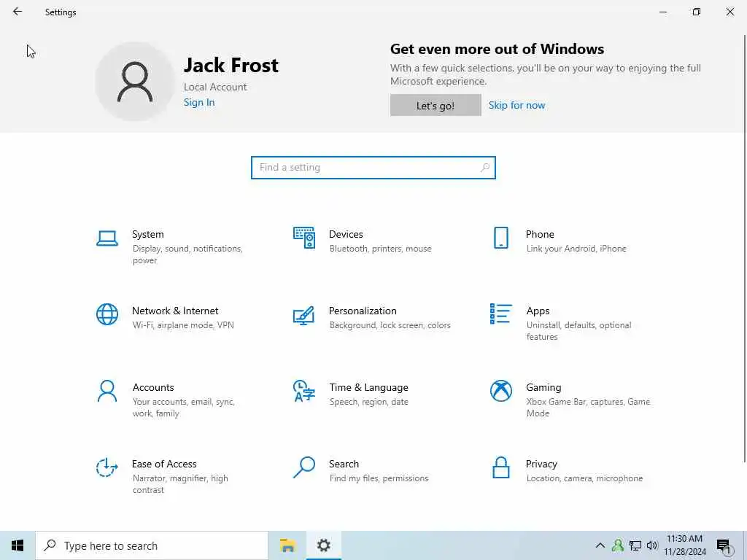The height and width of the screenshot is (560, 747).
Task: Focus the Find a setting field
Action: [373, 168]
